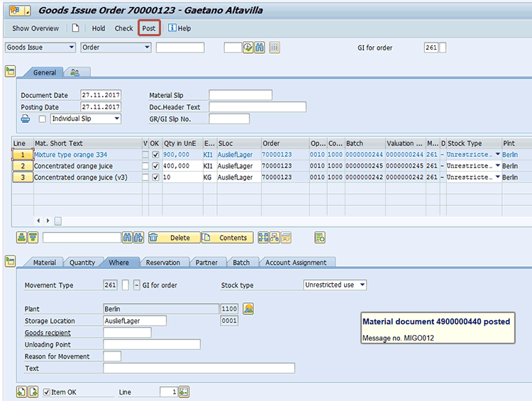Click the new document page icon

(x=75, y=28)
